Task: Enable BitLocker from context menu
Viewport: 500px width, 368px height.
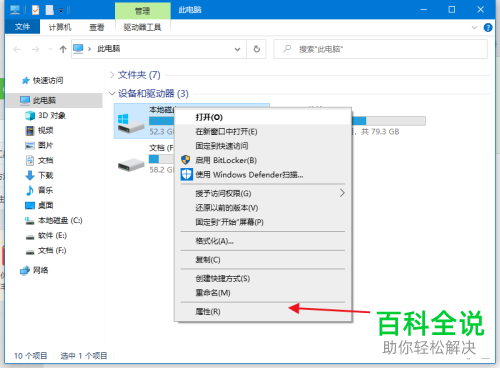Action: pos(263,160)
